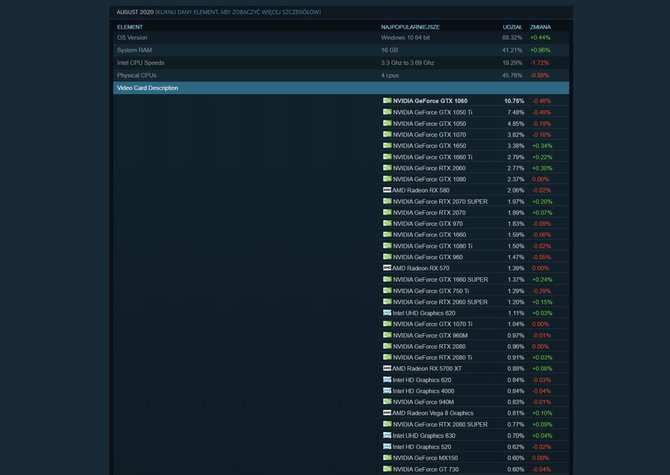The height and width of the screenshot is (475, 670).
Task: Click Intel icon beside HD Graphics 4000
Action: click(387, 390)
